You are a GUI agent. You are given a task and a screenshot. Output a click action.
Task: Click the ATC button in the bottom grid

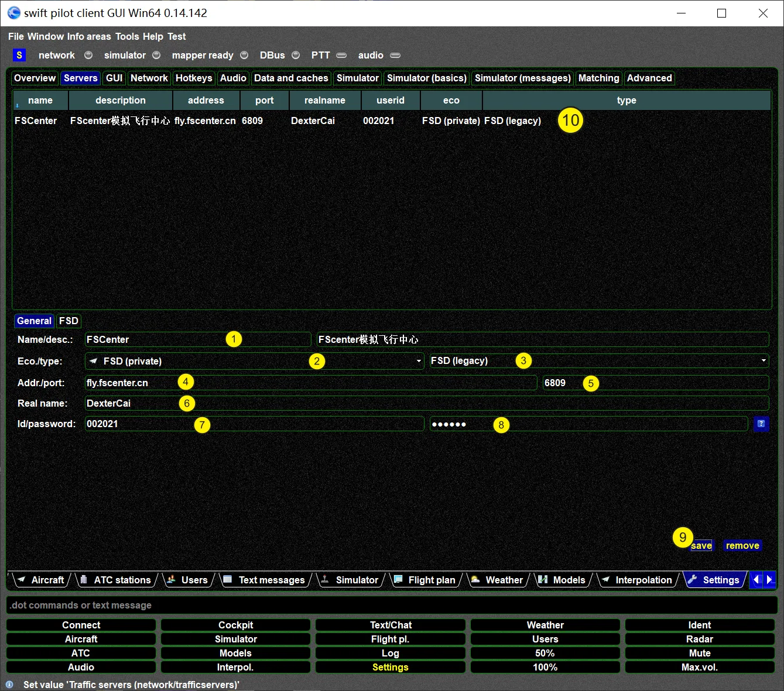click(81, 653)
